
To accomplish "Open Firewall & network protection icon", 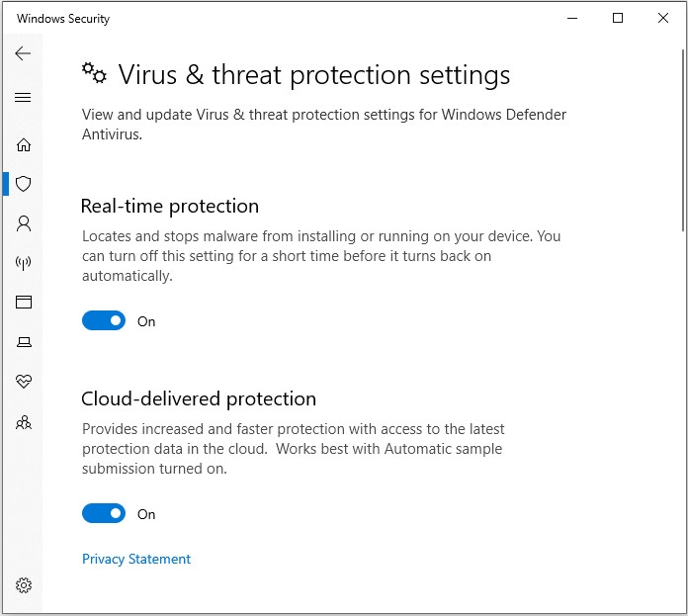I will [24, 263].
